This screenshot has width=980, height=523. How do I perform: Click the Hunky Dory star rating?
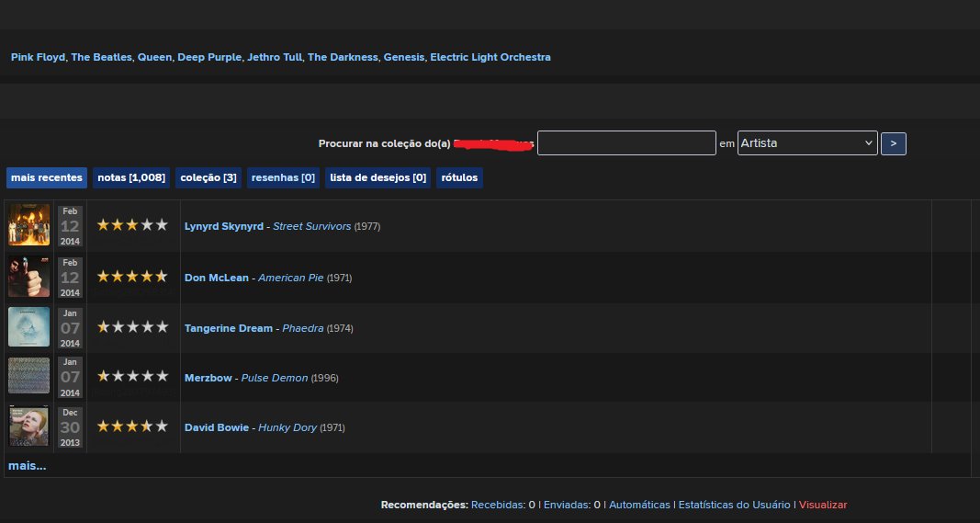[x=132, y=426]
